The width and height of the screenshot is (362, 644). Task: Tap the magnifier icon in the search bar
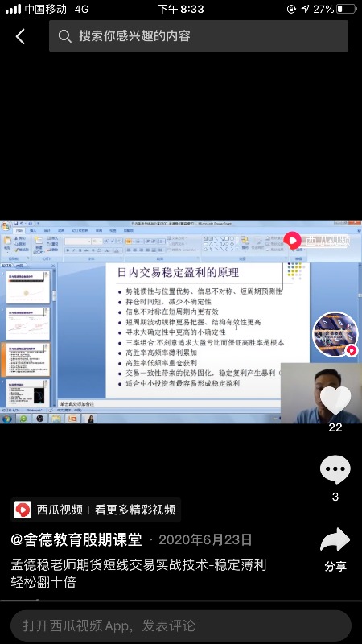(x=65, y=36)
